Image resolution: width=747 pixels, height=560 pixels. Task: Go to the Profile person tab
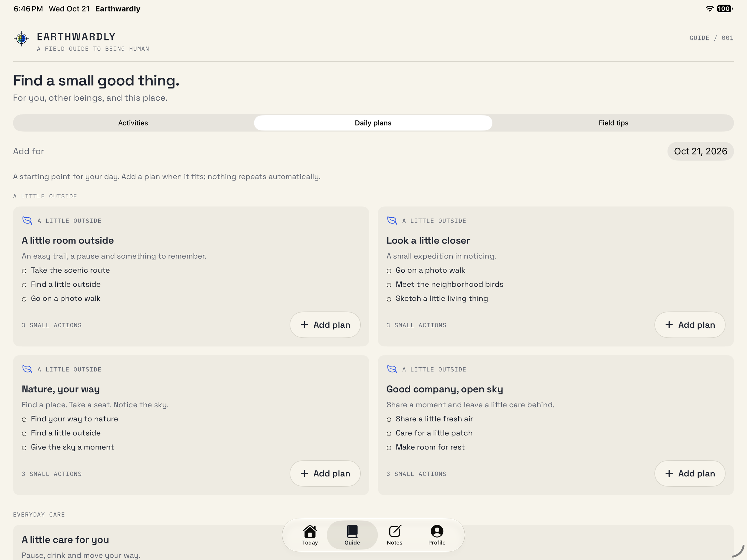pyautogui.click(x=437, y=535)
